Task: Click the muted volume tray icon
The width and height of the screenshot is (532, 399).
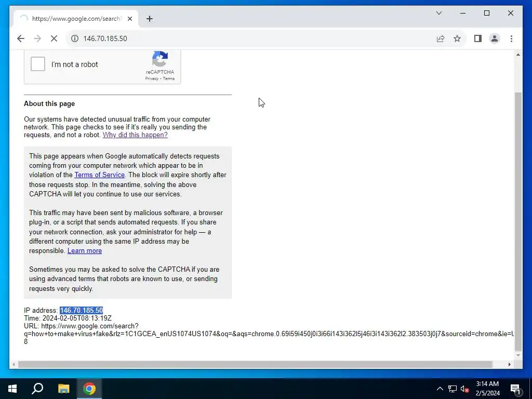Action: [x=464, y=389]
